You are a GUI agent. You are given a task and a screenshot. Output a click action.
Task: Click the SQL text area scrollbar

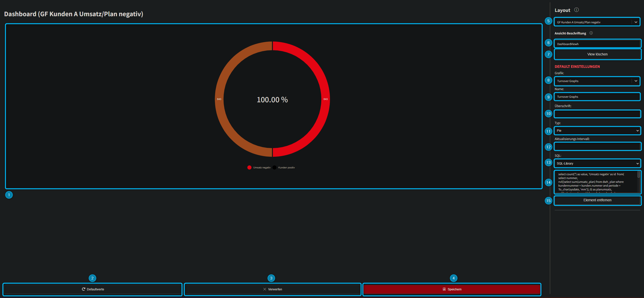[x=639, y=174]
